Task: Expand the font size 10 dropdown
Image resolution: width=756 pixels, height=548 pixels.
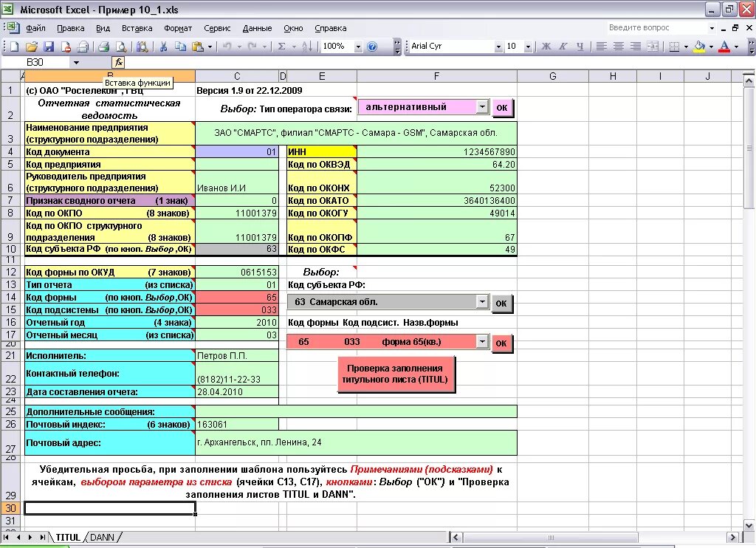Action: point(528,47)
